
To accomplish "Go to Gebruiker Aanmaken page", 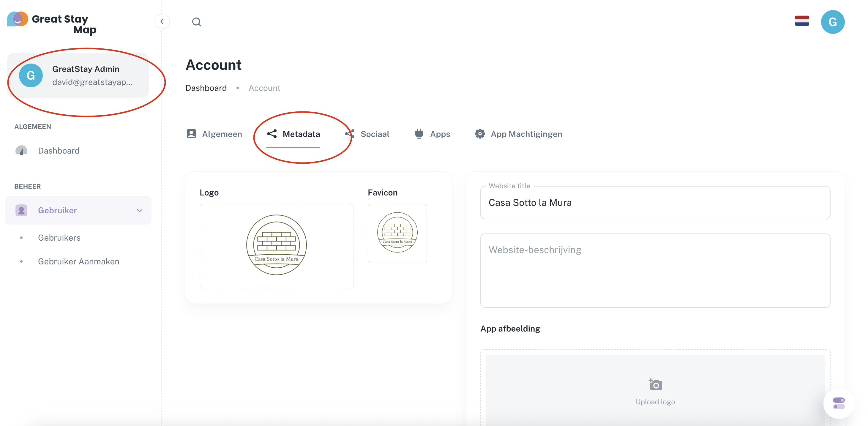I will [x=78, y=261].
